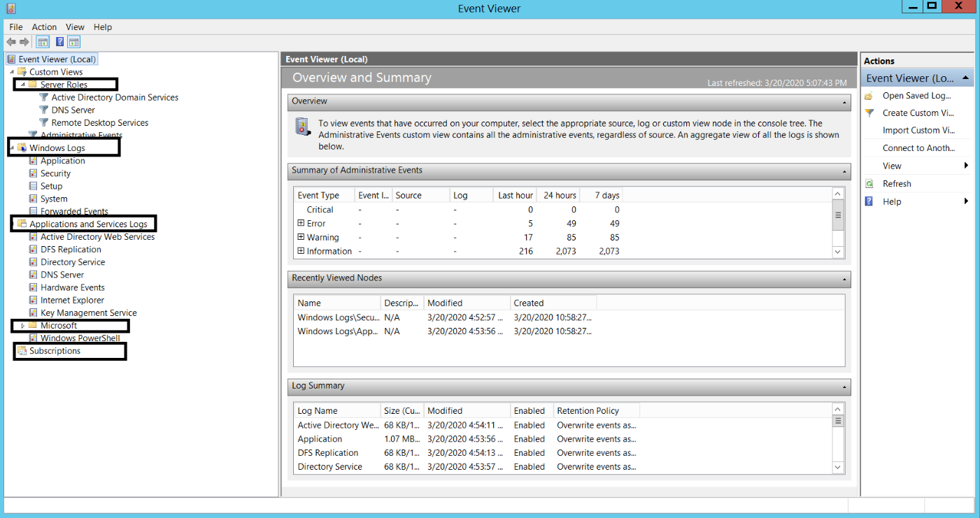The width and height of the screenshot is (980, 518).
Task: Open Key Management Service log icon
Action: click(x=33, y=312)
